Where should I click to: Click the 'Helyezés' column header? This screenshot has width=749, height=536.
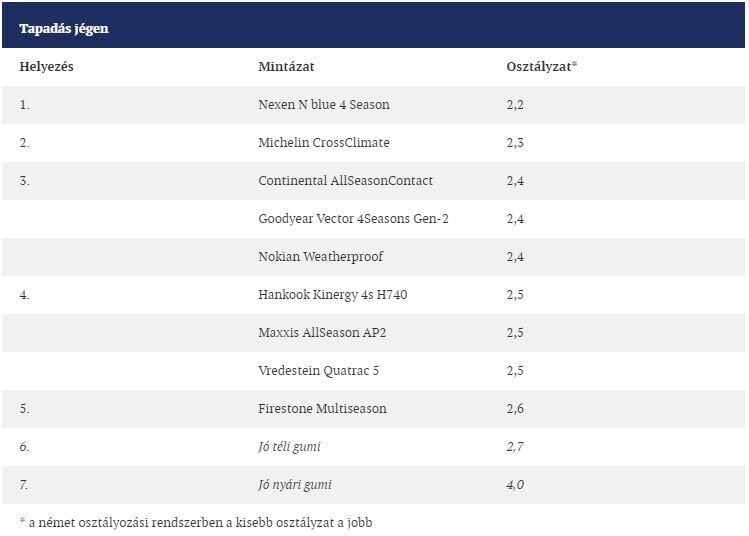[47, 67]
